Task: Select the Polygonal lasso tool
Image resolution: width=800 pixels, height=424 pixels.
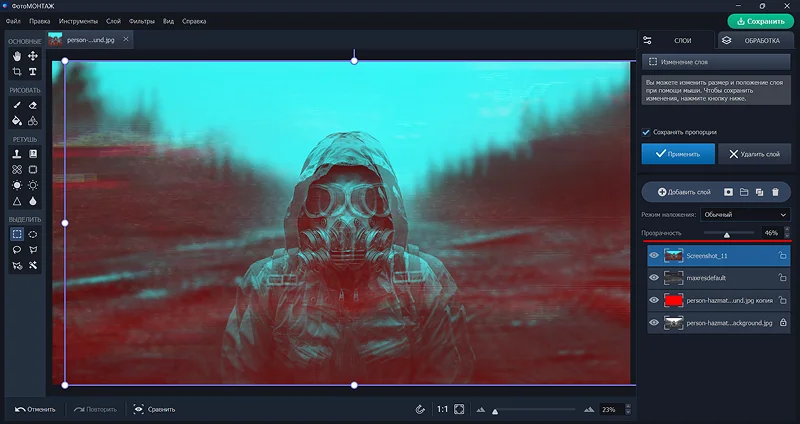Action: coord(33,250)
